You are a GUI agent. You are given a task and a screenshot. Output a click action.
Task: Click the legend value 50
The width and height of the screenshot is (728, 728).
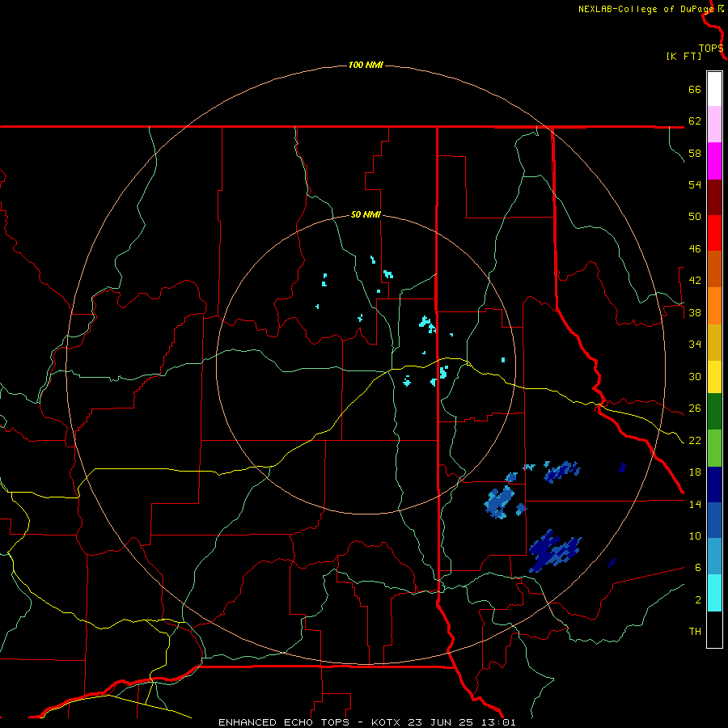point(695,217)
